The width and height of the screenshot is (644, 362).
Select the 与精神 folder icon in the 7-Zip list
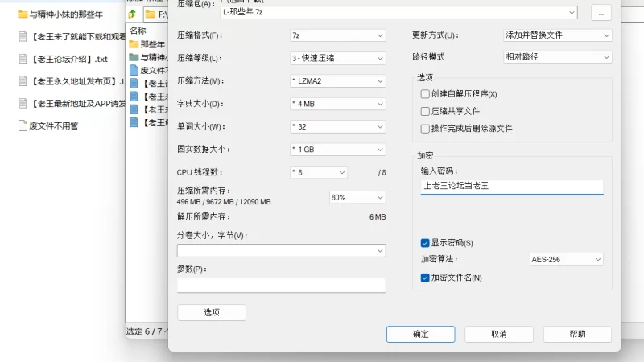coord(134,56)
